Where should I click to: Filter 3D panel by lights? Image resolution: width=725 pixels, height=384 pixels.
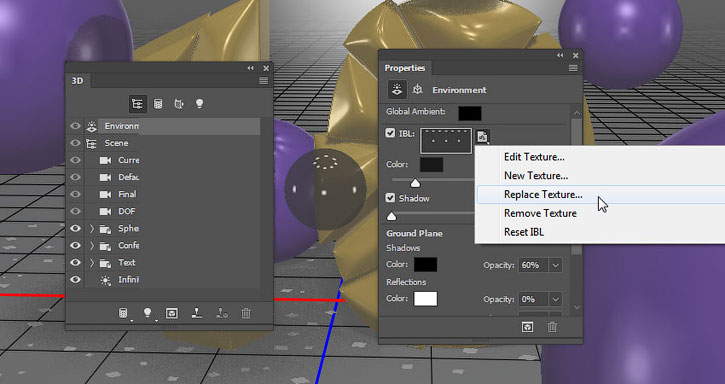(x=199, y=104)
